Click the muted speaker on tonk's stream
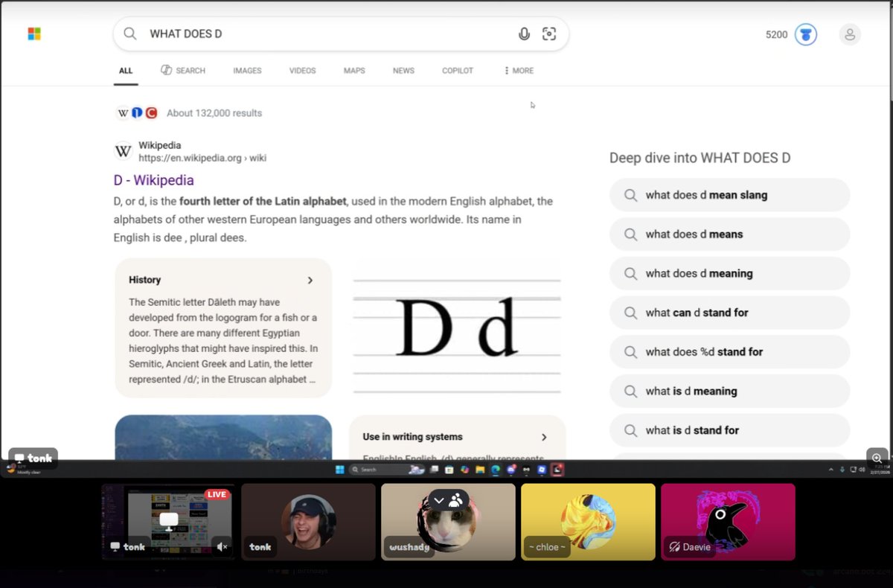893x588 pixels. point(222,547)
